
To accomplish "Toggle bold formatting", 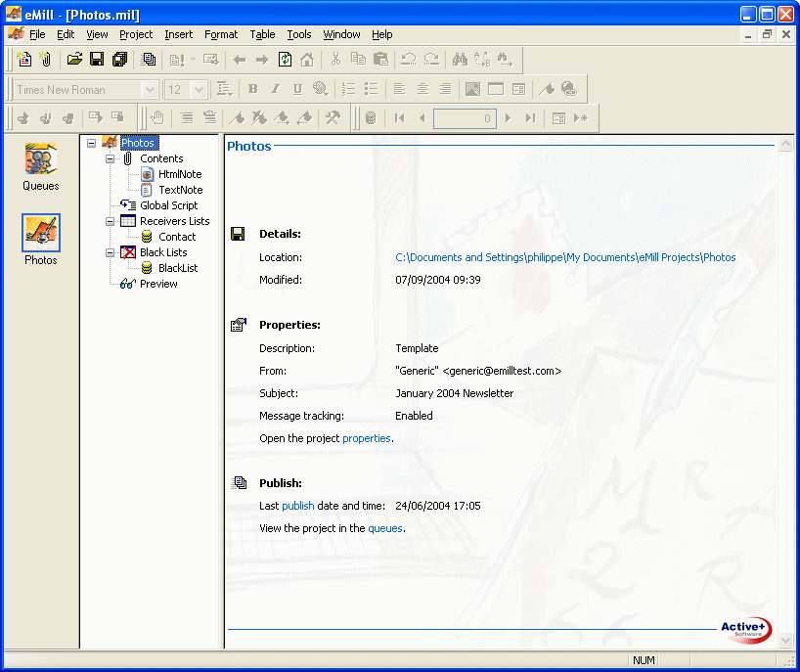I will click(x=252, y=89).
